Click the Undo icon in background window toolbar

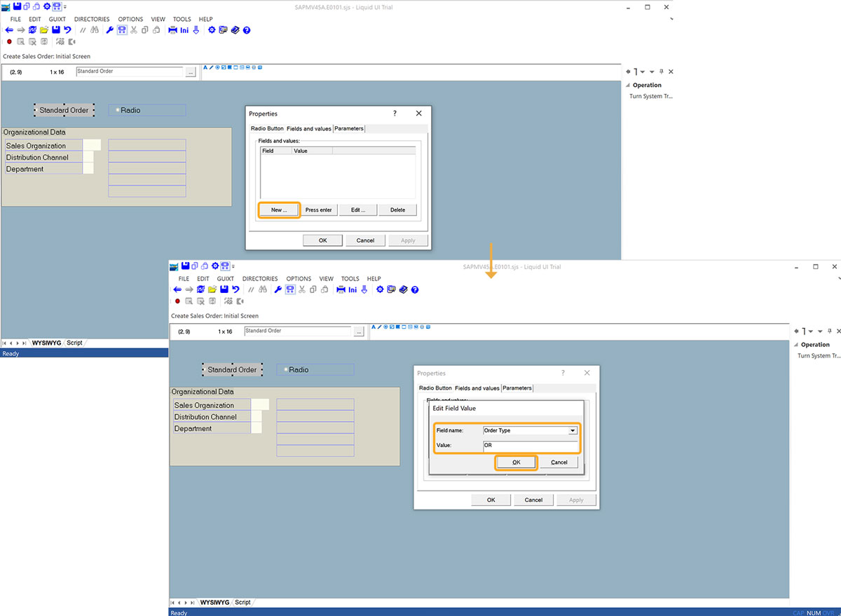[x=67, y=30]
